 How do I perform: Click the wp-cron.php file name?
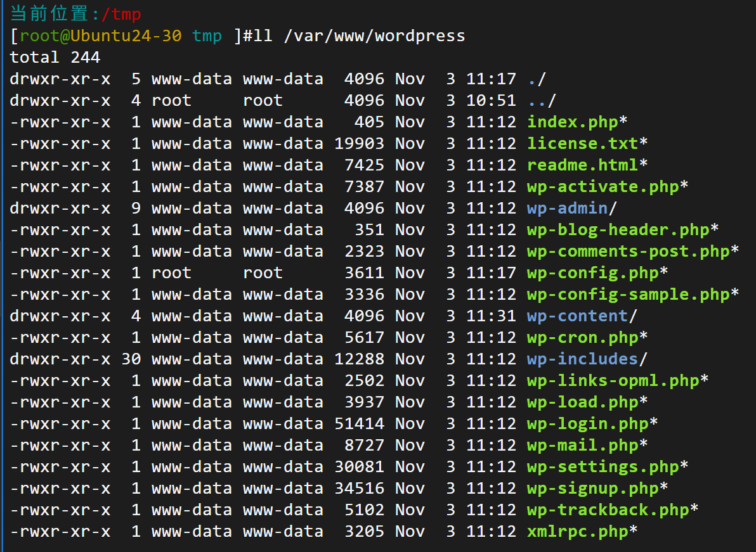click(x=582, y=338)
